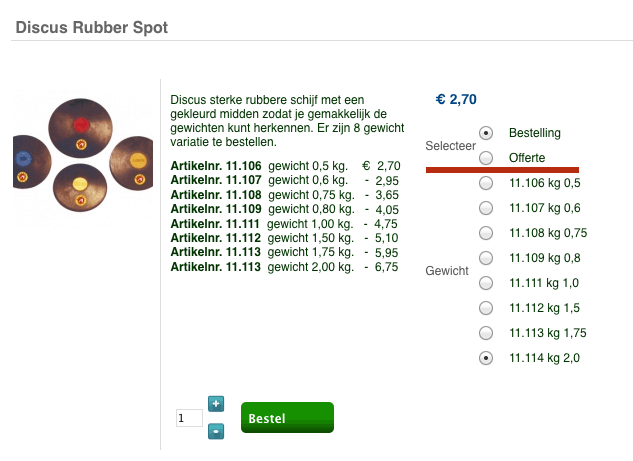Screen dimensions: 633x461
Task: Choose weight 11.114 kg 2,0
Action: pos(486,358)
